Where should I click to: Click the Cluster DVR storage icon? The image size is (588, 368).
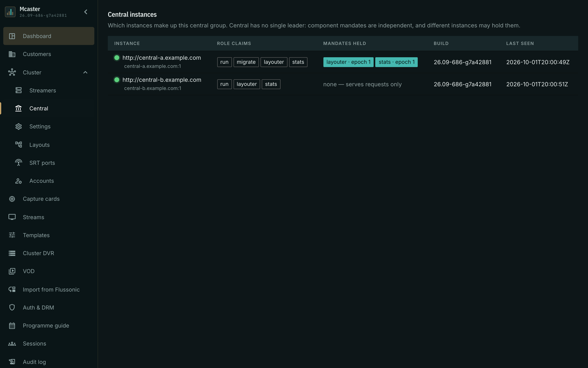[12, 253]
